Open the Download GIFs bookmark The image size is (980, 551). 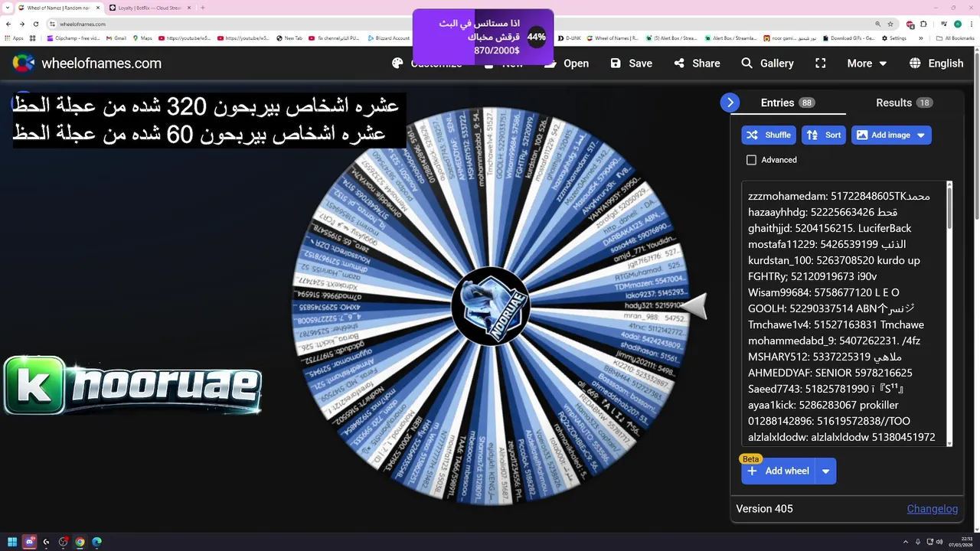[849, 38]
